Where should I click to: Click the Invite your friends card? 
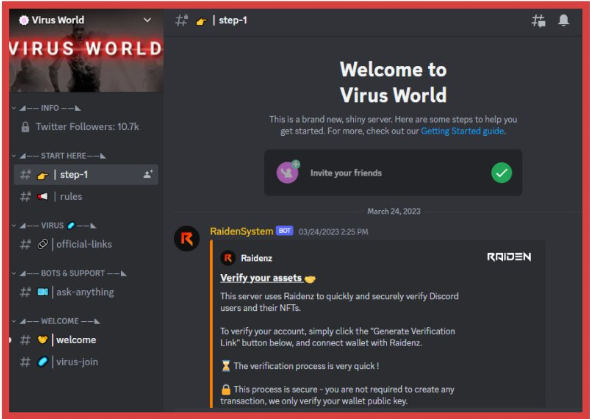(393, 173)
